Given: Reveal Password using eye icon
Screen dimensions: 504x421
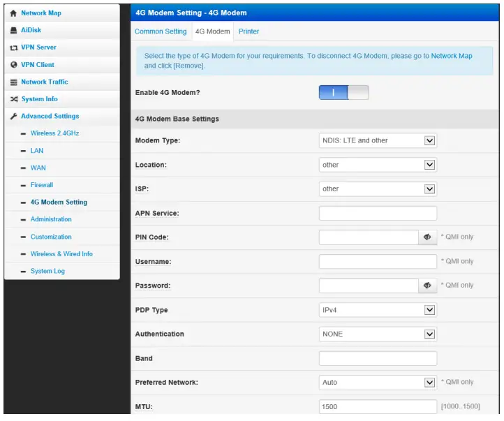Looking at the screenshot, I should point(427,286).
